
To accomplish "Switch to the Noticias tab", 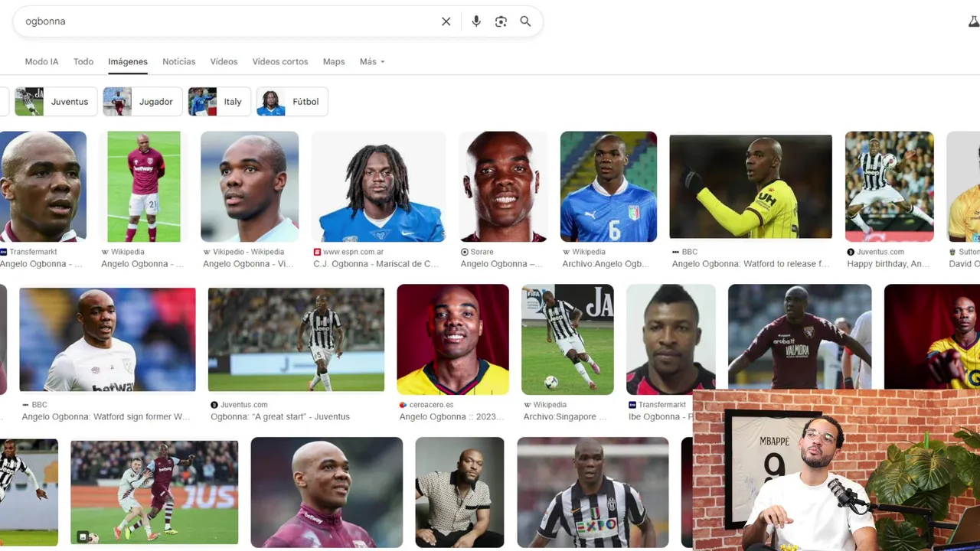I will 179,61.
